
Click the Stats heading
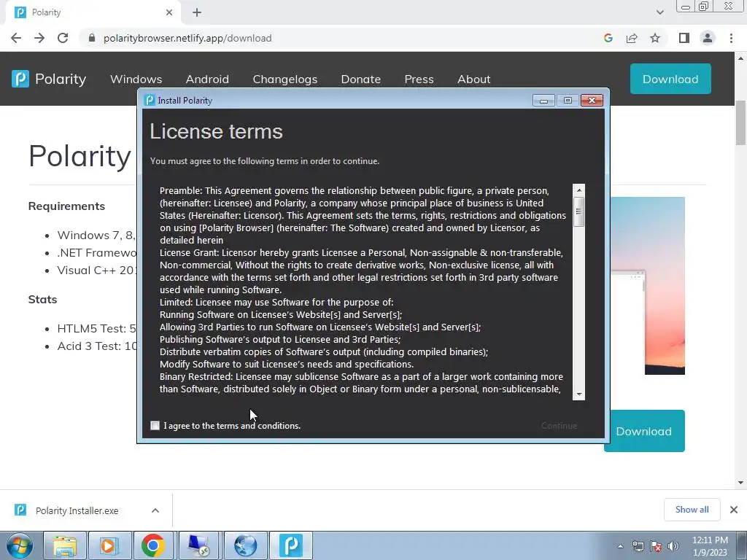pyautogui.click(x=42, y=299)
